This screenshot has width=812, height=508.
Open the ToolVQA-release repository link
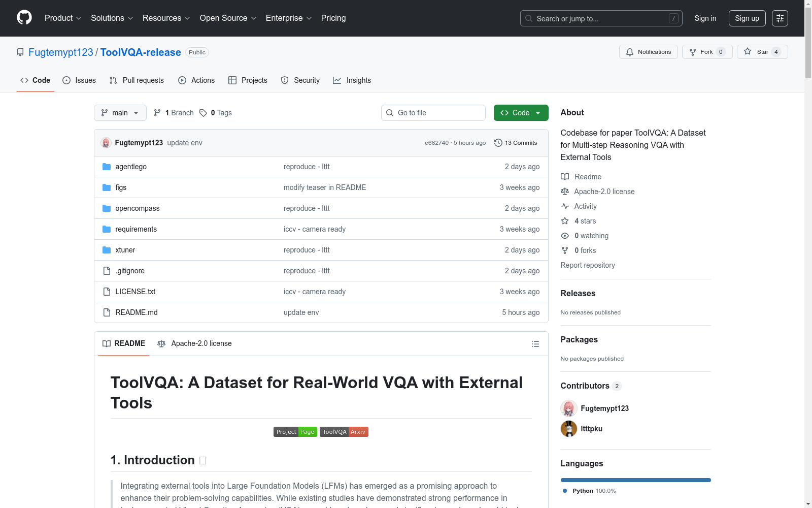pos(141,52)
